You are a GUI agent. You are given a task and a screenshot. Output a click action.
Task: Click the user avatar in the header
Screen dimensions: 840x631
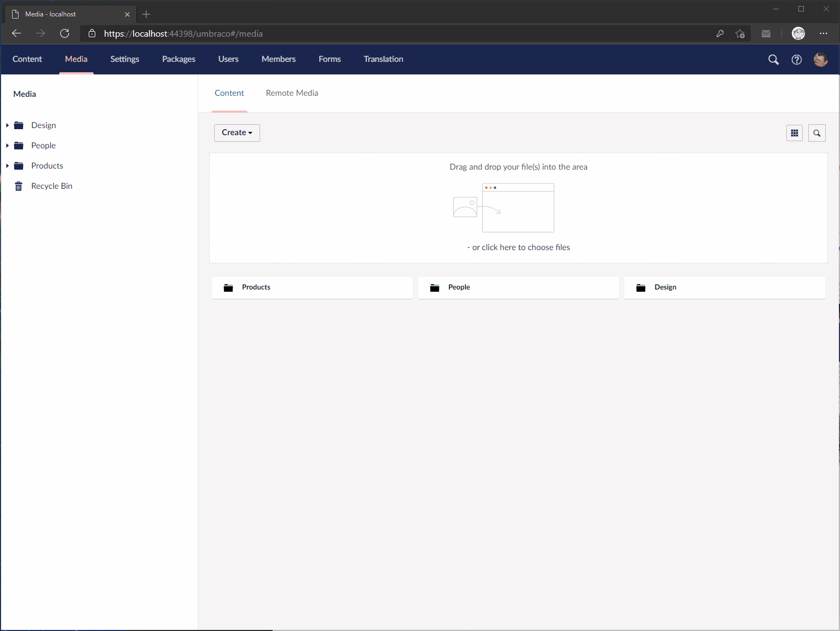pos(820,60)
